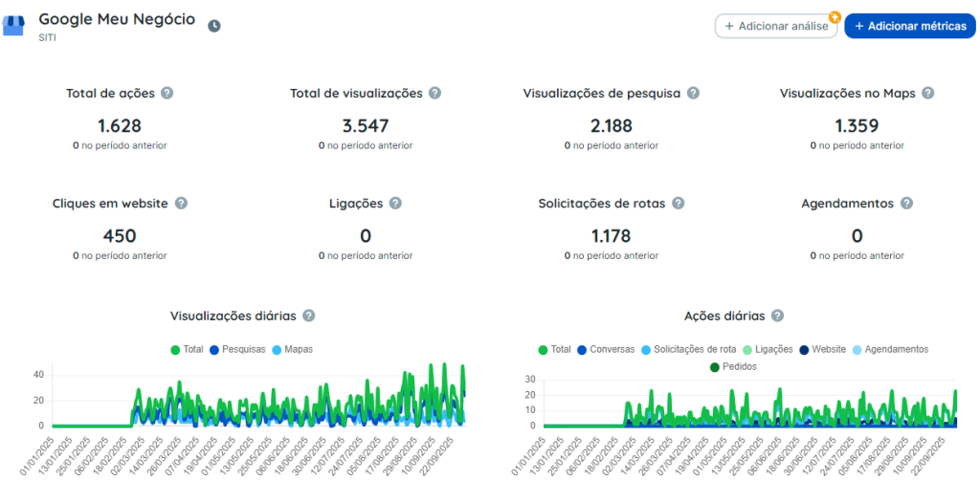
Task: Open help icon for Solicitações de rotas
Action: (x=679, y=203)
